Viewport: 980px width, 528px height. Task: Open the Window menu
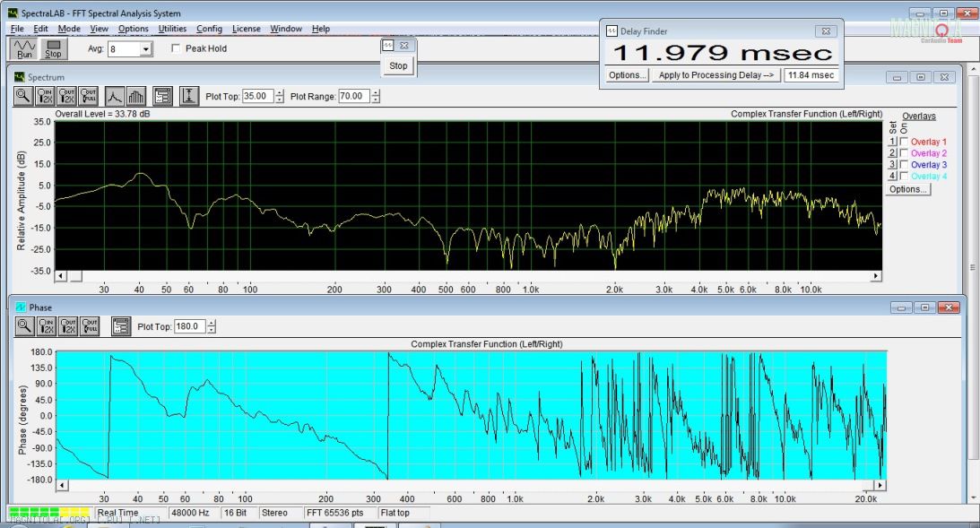pyautogui.click(x=286, y=29)
